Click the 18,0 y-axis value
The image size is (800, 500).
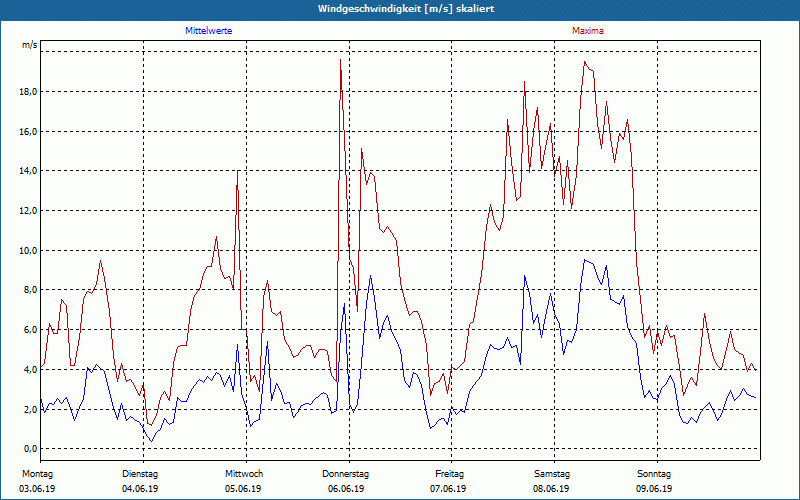[x=29, y=92]
